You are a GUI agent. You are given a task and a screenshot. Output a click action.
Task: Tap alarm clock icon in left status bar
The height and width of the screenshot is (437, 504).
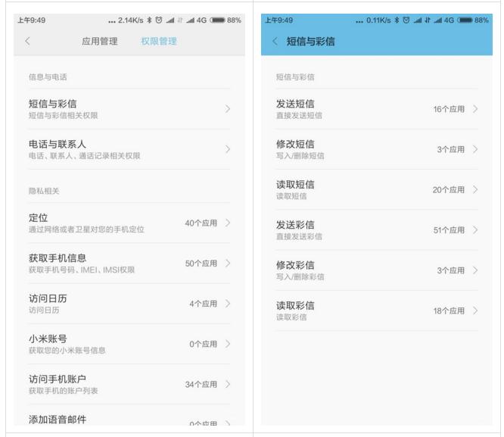pyautogui.click(x=159, y=20)
